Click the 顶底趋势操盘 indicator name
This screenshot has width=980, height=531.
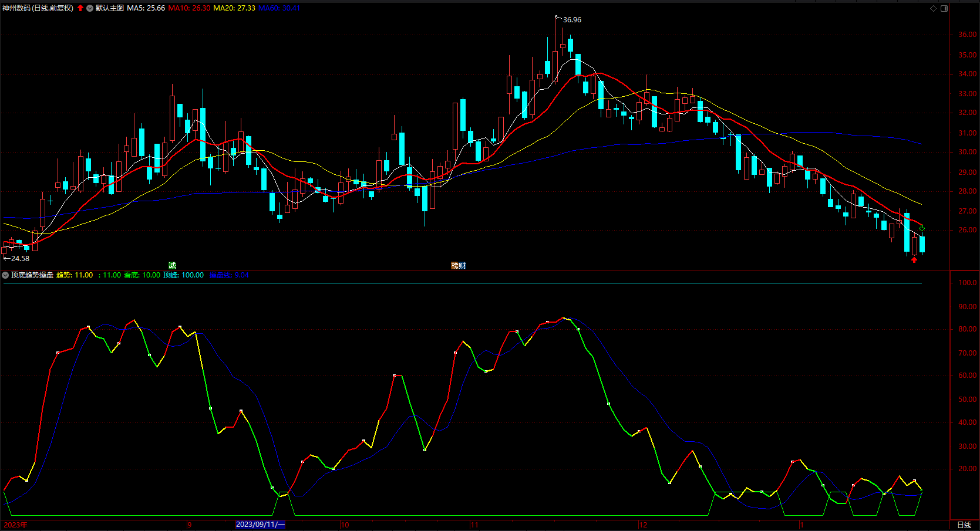(32, 275)
